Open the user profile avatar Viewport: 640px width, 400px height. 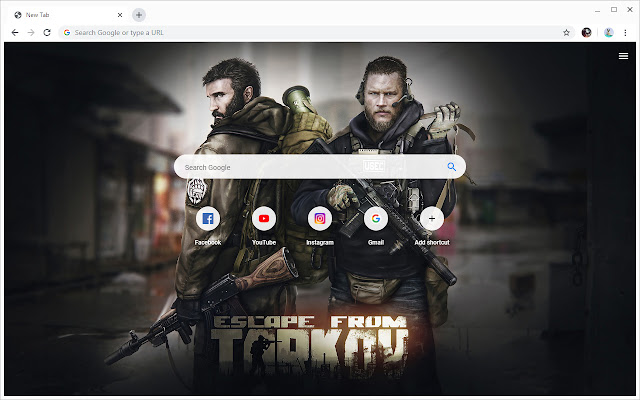tap(609, 33)
